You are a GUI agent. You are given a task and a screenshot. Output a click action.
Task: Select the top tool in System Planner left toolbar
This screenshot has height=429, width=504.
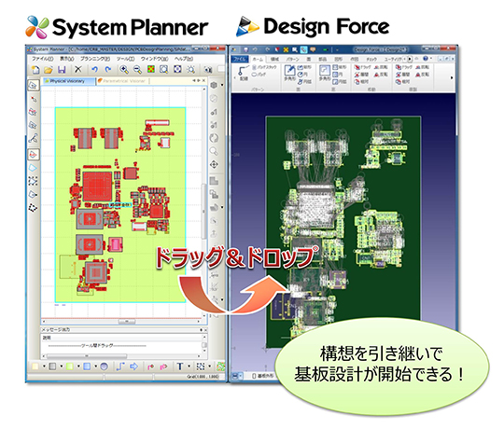(x=33, y=85)
